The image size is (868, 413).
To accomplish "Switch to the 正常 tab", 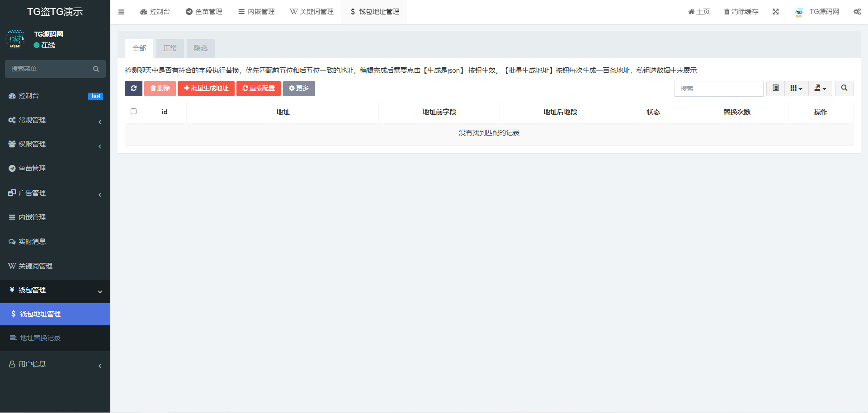I will (170, 48).
